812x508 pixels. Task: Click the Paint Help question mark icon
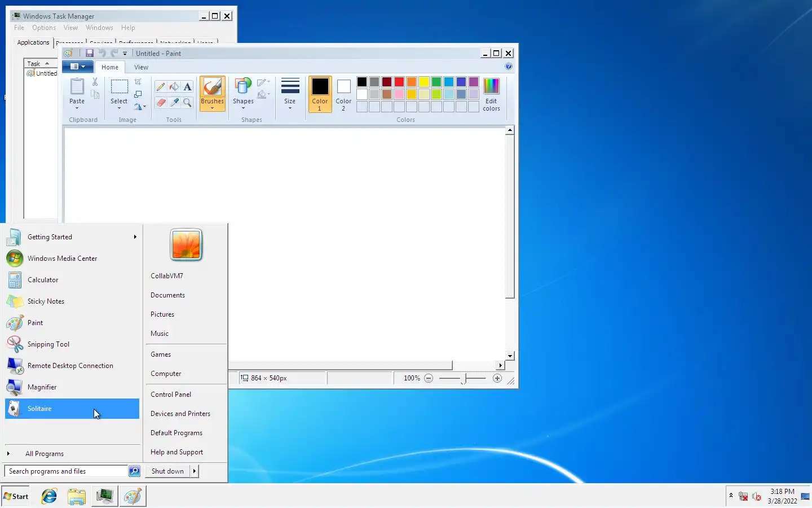[x=509, y=67]
